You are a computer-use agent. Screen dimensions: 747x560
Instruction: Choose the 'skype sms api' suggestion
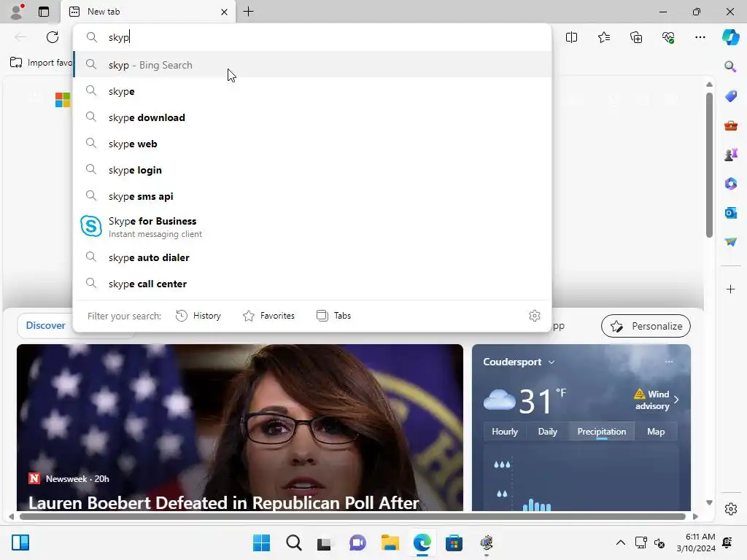pos(312,195)
